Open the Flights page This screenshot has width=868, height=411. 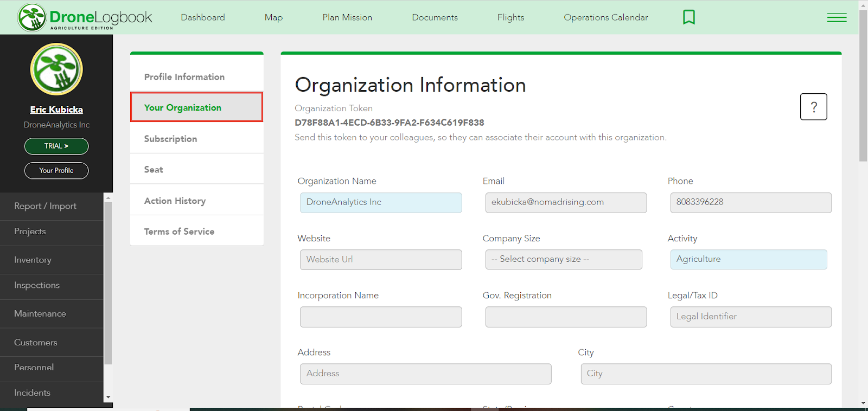511,17
